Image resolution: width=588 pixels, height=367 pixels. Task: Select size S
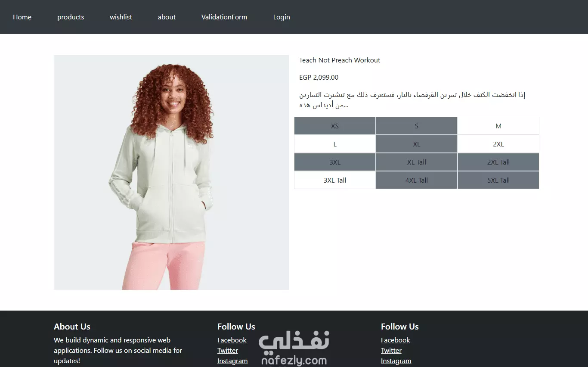point(417,126)
